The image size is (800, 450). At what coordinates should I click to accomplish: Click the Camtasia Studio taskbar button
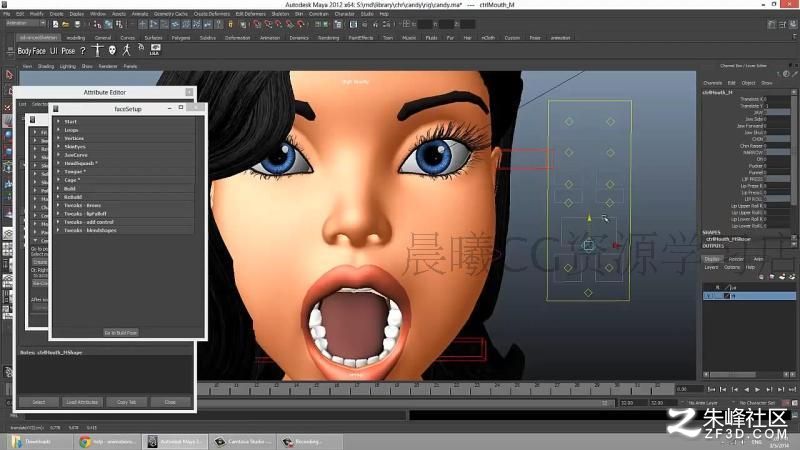[243, 442]
